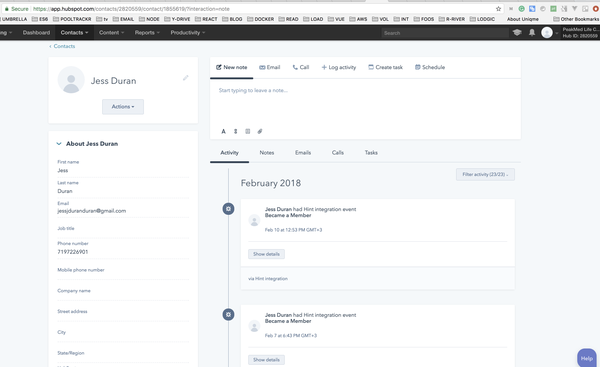Select the Activity timeline tab
This screenshot has width=600, height=367.
[230, 153]
